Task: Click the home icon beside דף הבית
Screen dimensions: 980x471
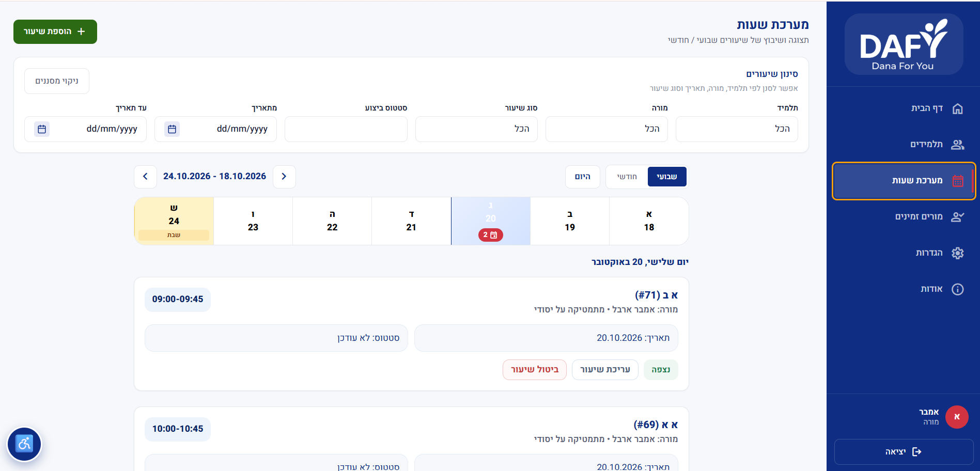Action: click(957, 108)
